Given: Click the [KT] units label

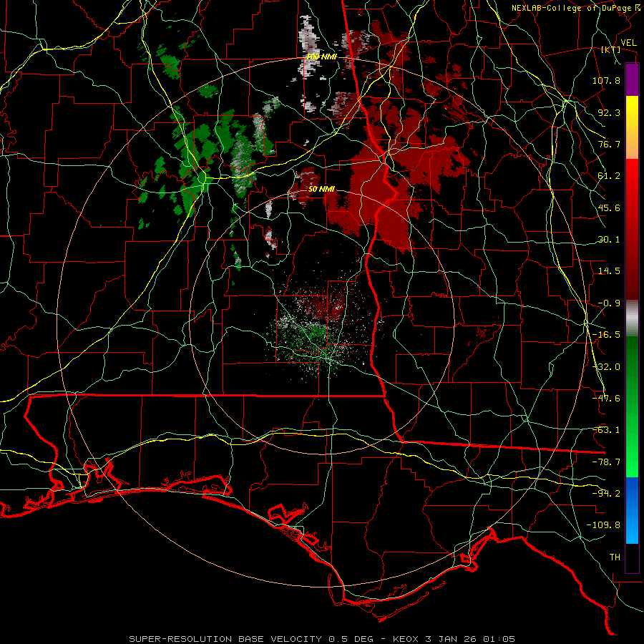Looking at the screenshot, I should click(x=611, y=49).
